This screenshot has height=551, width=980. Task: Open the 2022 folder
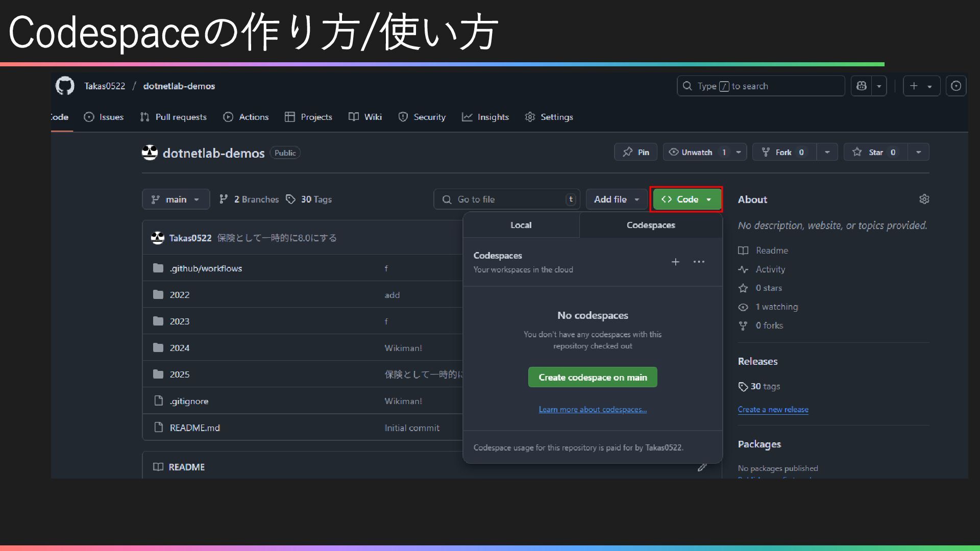tap(179, 295)
